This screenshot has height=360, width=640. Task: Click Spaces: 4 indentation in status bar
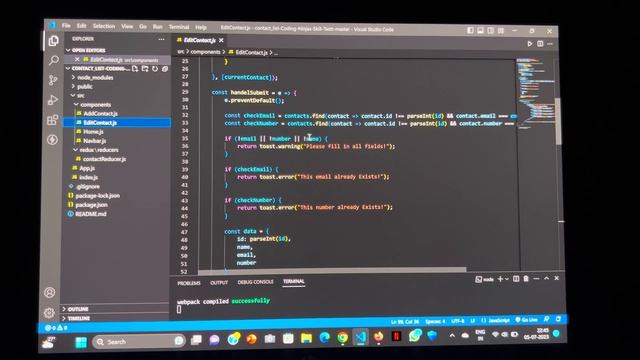[435, 322]
